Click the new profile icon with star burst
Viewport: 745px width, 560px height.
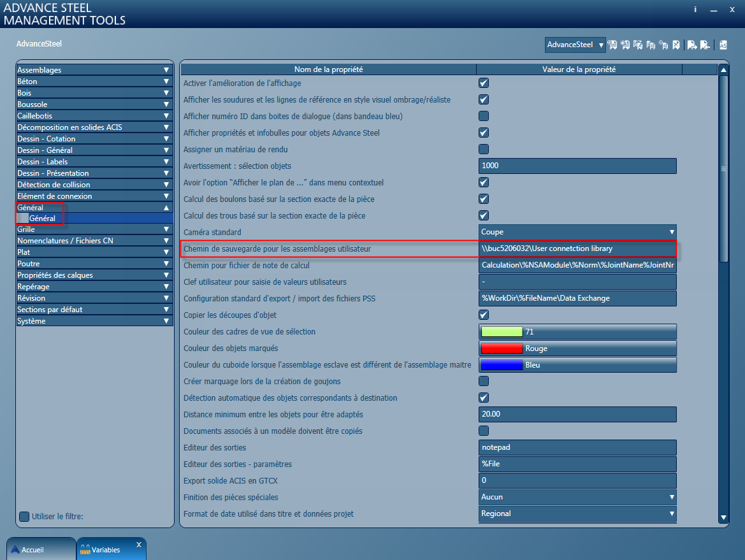pyautogui.click(x=625, y=45)
